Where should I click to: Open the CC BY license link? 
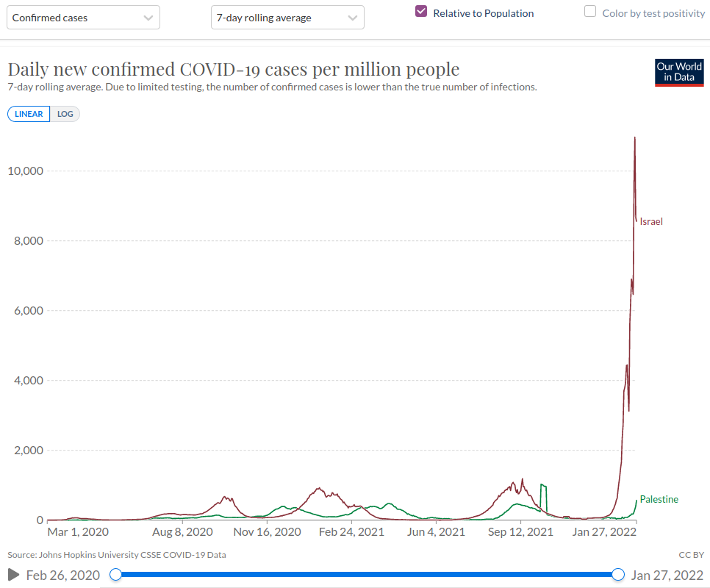[692, 554]
